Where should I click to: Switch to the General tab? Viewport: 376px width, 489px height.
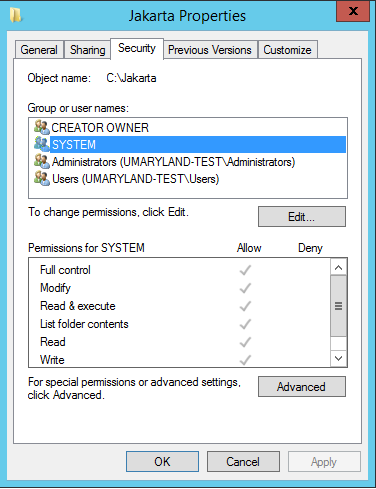point(39,50)
